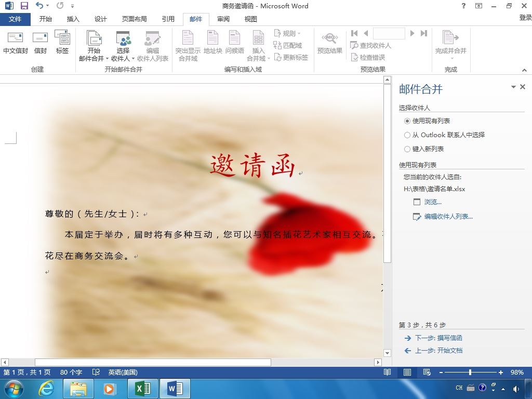Click the horizontal scrollbar right arrow
Screen dimensions: 532x399
click(x=378, y=362)
